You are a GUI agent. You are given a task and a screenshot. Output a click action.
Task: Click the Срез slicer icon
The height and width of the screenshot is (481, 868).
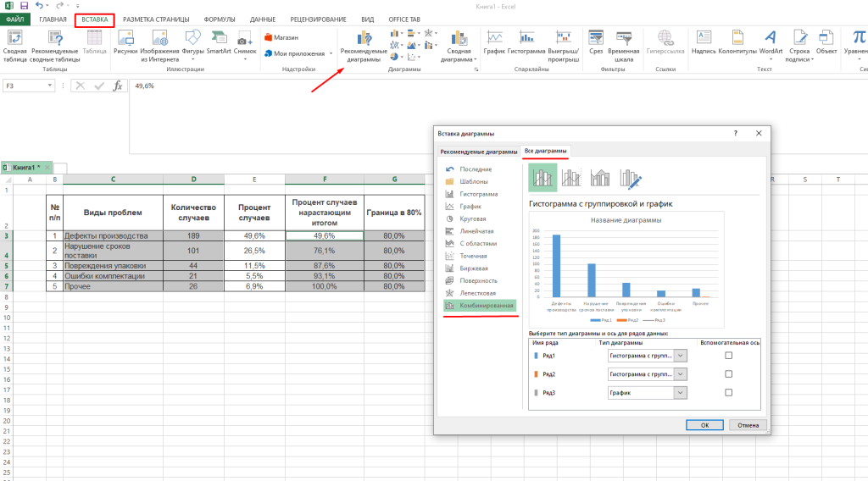[x=596, y=42]
